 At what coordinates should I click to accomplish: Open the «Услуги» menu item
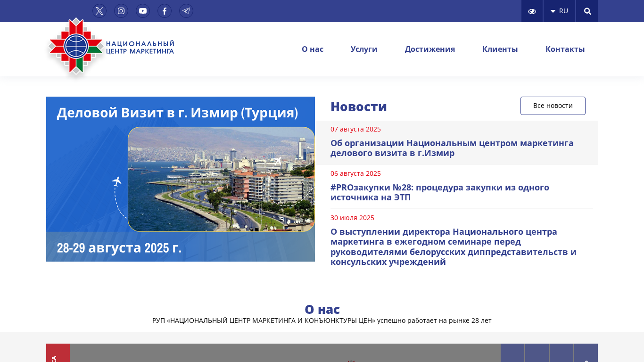click(364, 49)
